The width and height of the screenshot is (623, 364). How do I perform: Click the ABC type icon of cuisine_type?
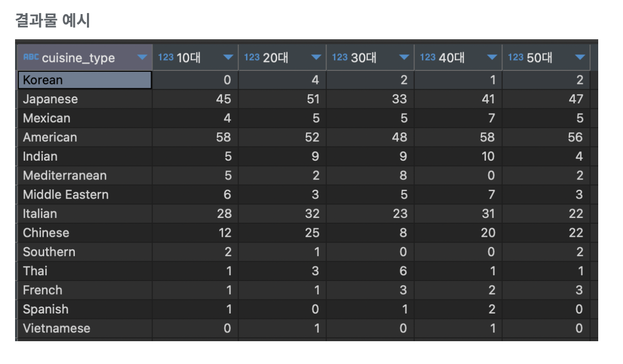tap(31, 57)
